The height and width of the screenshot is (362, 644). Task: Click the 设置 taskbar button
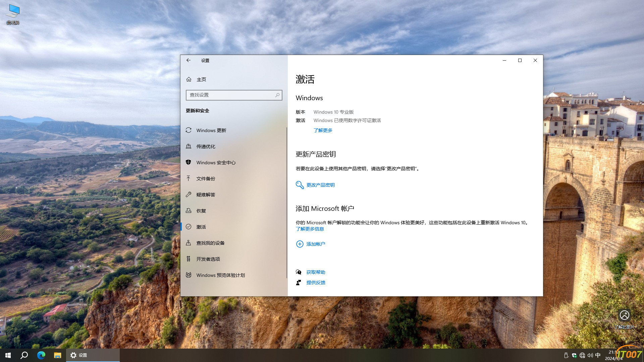click(93, 355)
